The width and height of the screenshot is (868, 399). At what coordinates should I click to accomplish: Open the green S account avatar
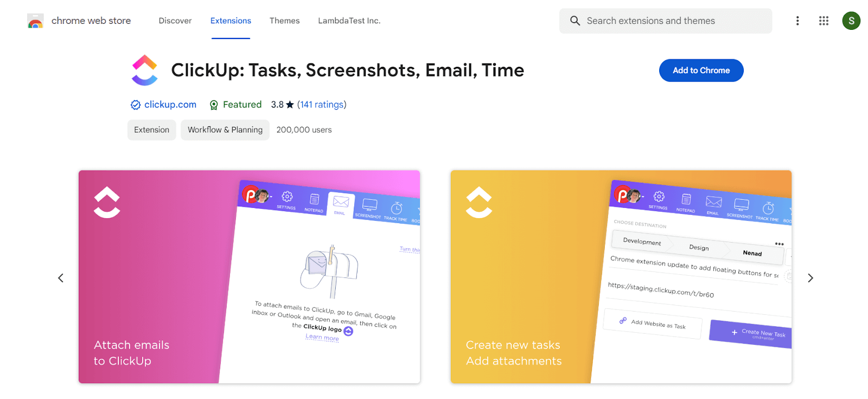(851, 21)
